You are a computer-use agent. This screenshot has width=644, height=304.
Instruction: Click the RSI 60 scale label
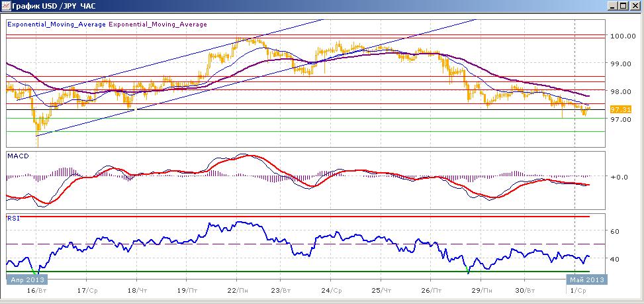pos(615,231)
